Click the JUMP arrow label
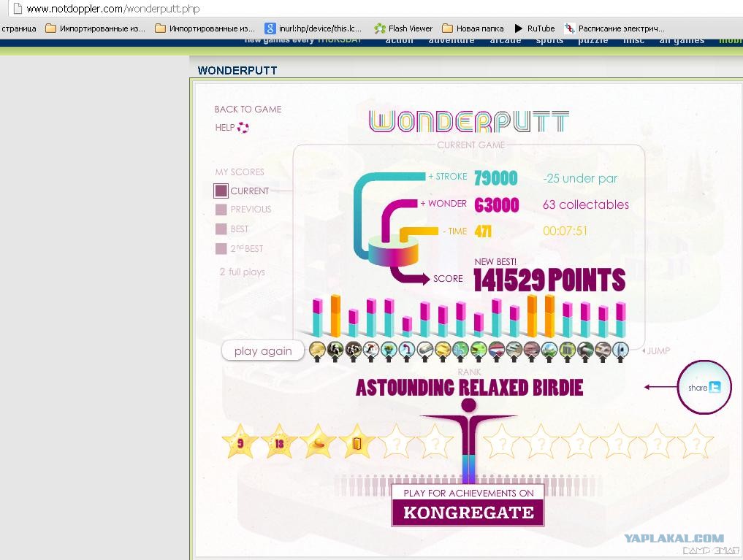Image resolution: width=743 pixels, height=560 pixels. click(656, 350)
